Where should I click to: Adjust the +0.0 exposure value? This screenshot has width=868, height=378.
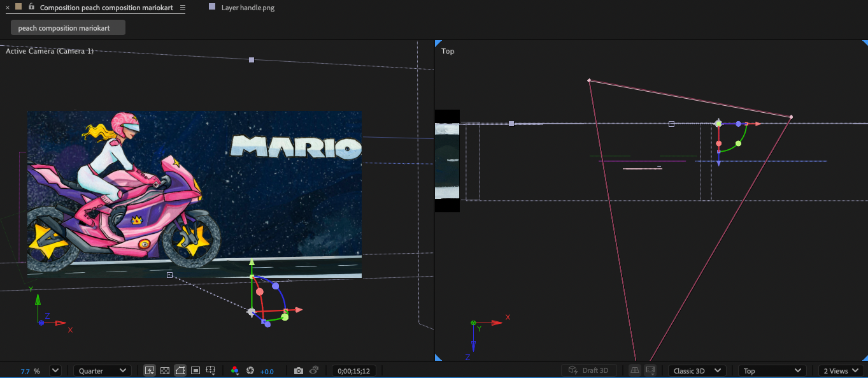coord(267,371)
